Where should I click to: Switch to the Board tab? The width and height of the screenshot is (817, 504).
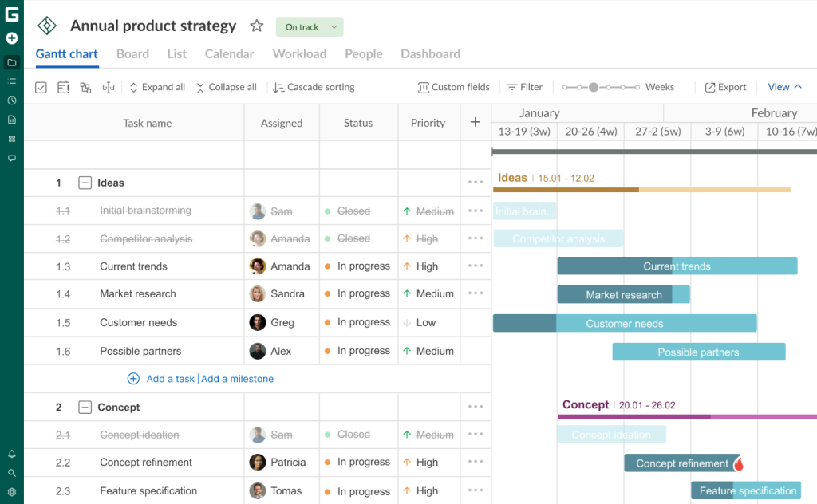(x=132, y=53)
